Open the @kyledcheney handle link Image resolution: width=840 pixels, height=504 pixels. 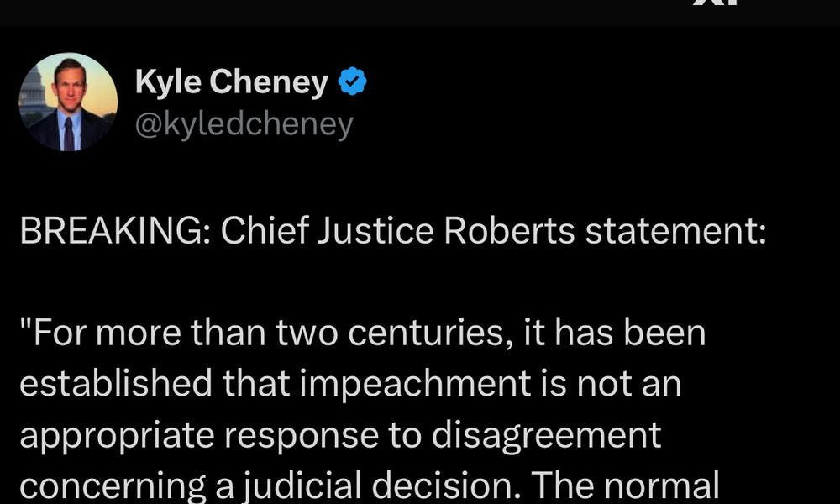tap(244, 124)
